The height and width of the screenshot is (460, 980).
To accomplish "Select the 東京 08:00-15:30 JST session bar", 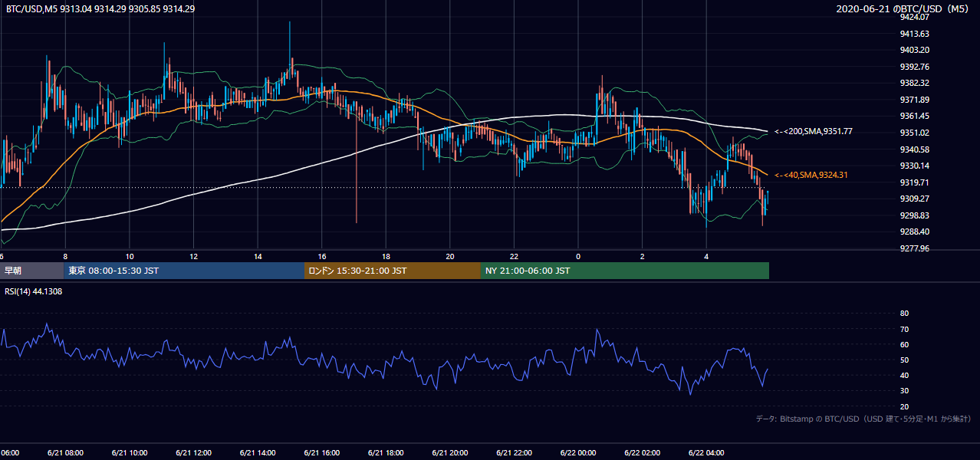I will 184,271.
